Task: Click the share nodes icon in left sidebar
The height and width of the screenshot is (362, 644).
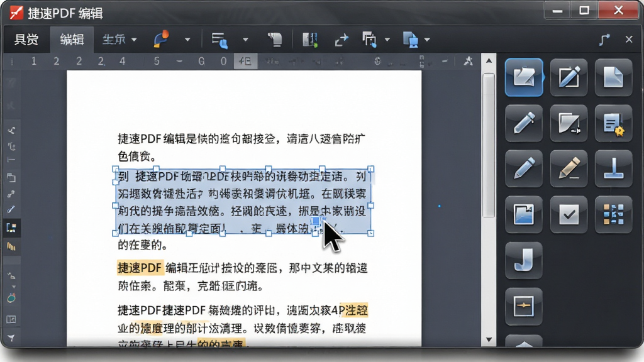Action: (11, 131)
